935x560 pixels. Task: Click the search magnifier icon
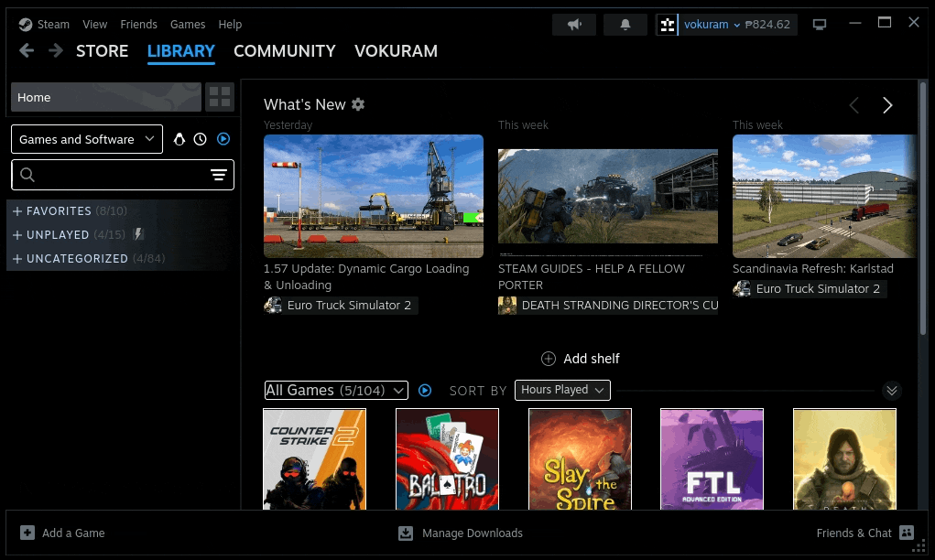tap(27, 175)
